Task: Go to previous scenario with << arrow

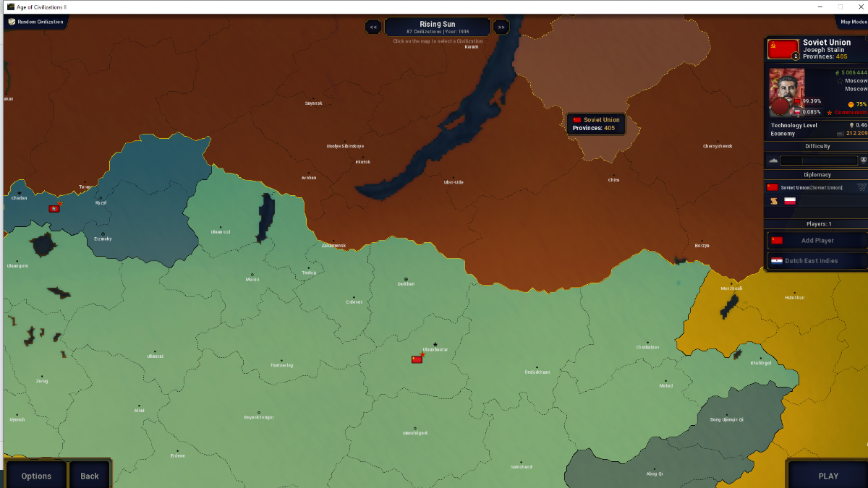Action: pos(373,27)
